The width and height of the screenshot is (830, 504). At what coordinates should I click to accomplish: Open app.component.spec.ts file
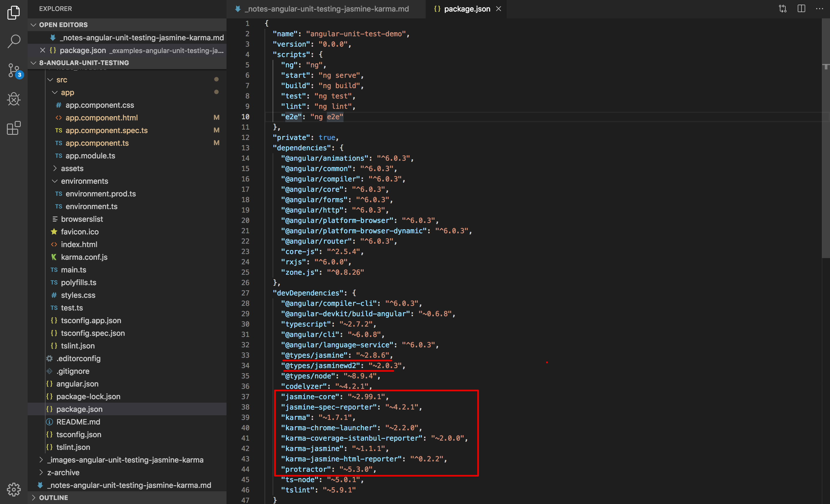[106, 130]
